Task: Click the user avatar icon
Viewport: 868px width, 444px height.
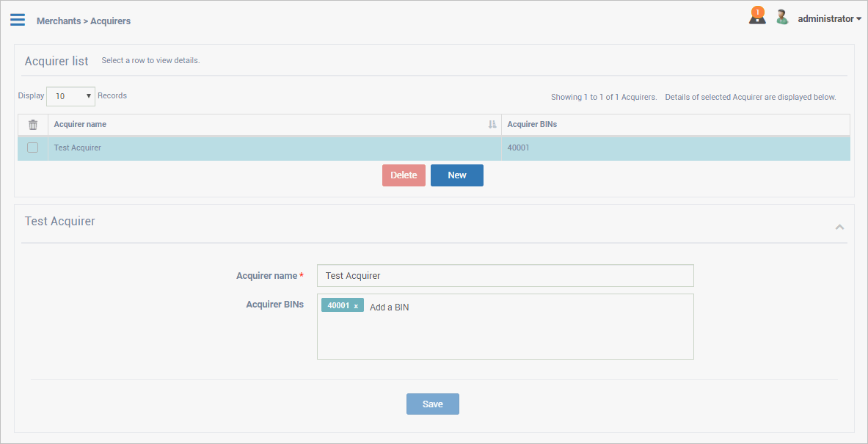Action: 782,18
